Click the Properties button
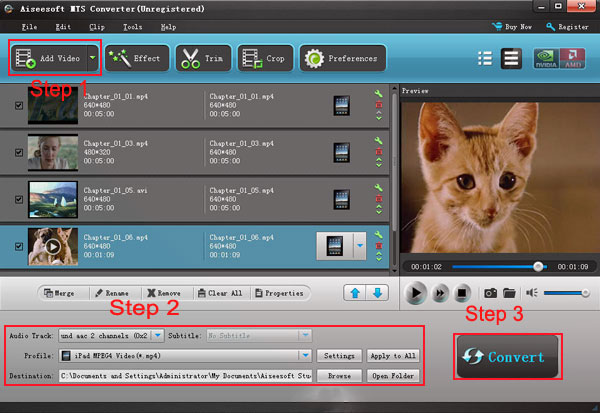This screenshot has height=413, width=600. 280,293
